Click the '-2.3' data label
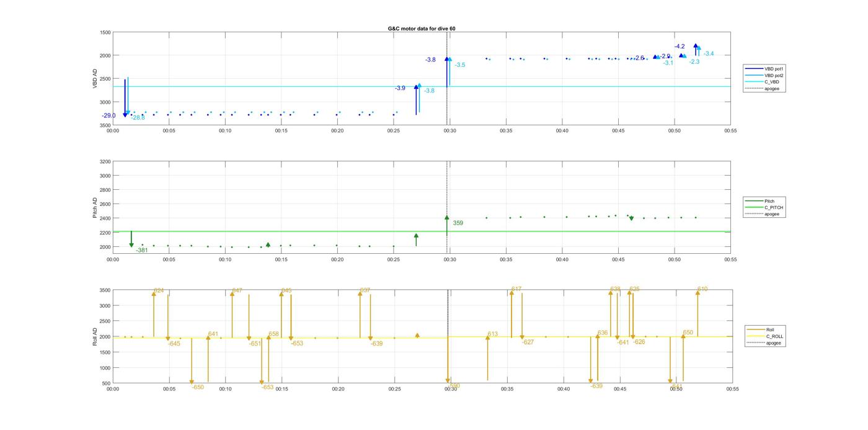The image size is (868, 430). coord(694,62)
